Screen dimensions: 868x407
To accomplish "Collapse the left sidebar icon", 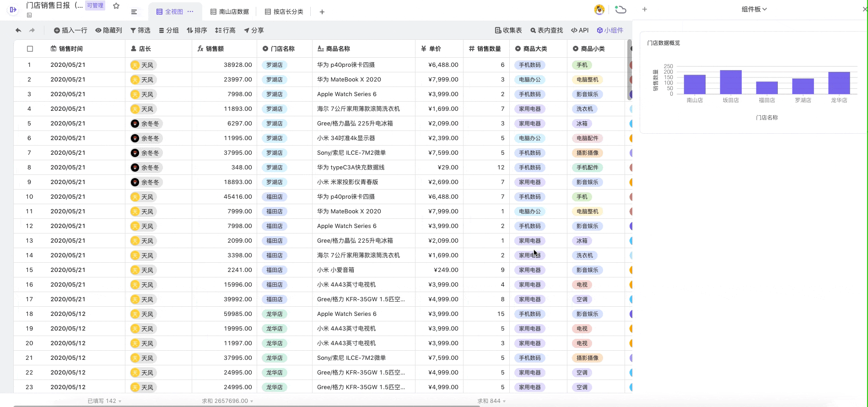I will point(13,9).
